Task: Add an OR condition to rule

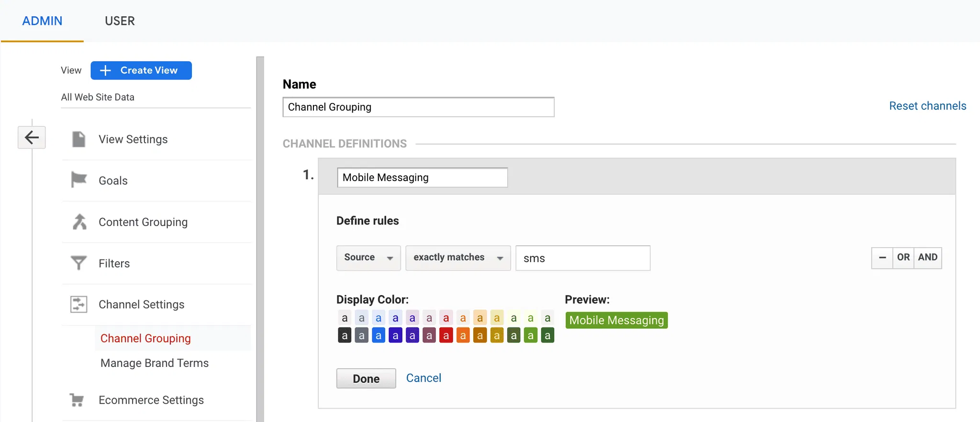Action: point(903,258)
